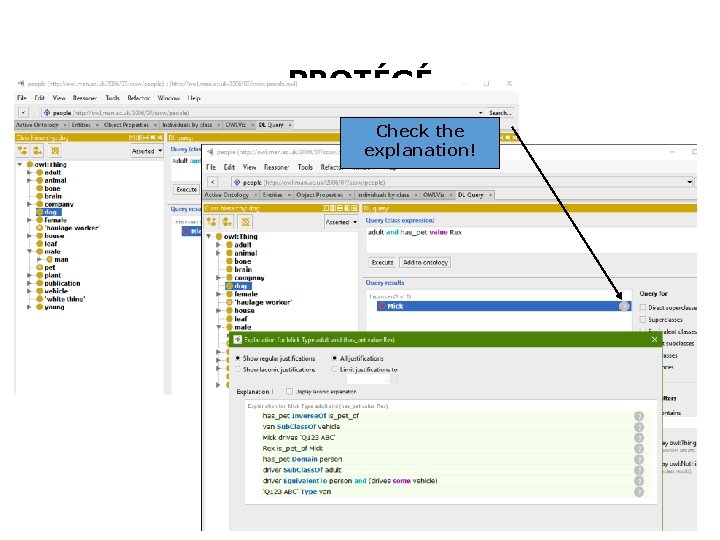
Task: Expand adult node in front tree
Action: 219,245
